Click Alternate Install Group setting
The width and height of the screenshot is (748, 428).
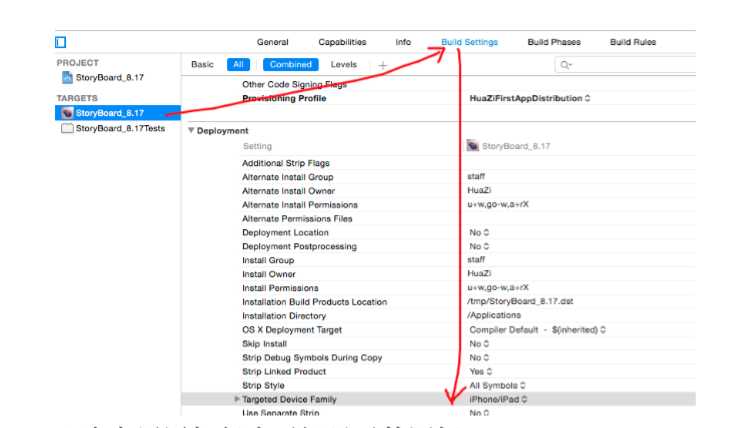288,177
